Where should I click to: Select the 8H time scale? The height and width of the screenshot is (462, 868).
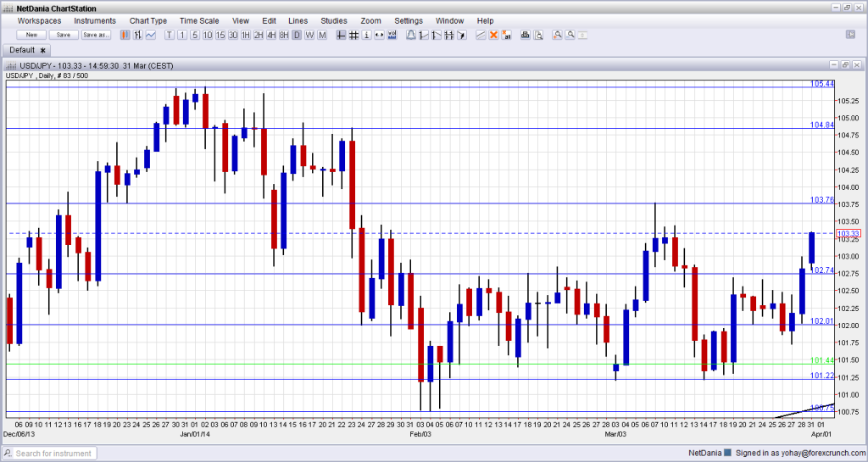coord(284,35)
